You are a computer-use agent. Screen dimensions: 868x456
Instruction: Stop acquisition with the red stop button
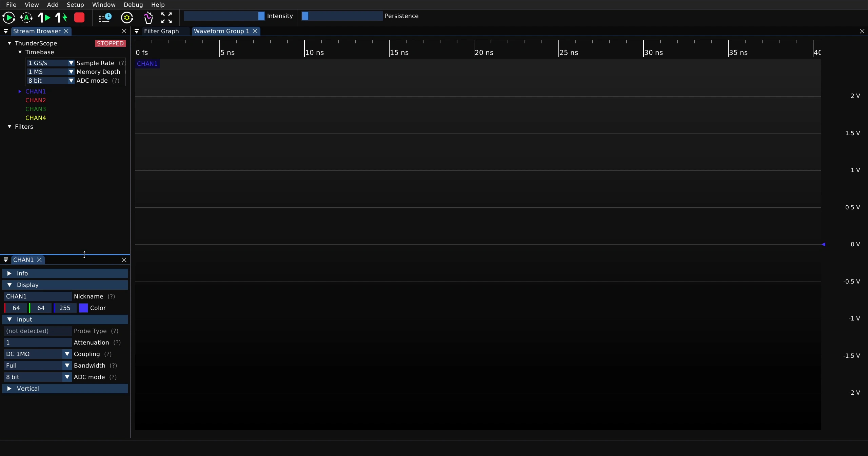79,18
